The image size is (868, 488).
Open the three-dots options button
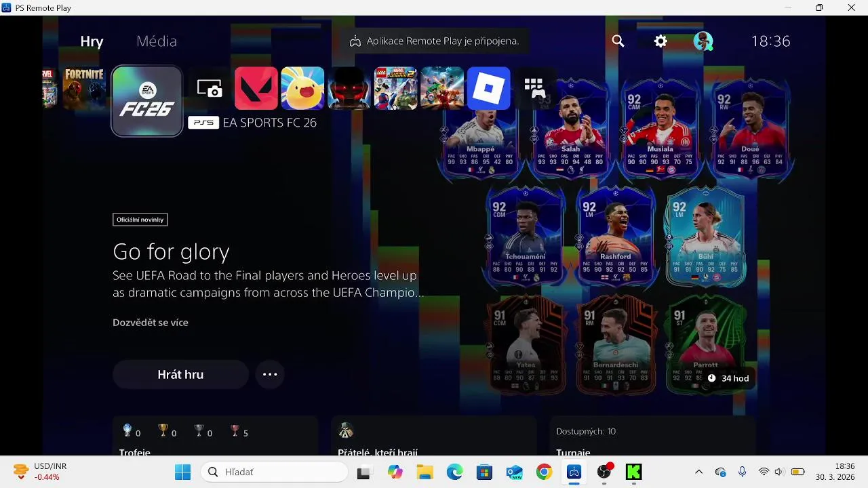[270, 374]
